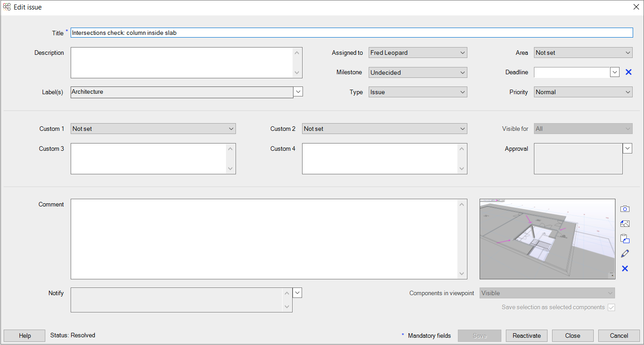
Task: Click the Close button
Action: coord(572,335)
